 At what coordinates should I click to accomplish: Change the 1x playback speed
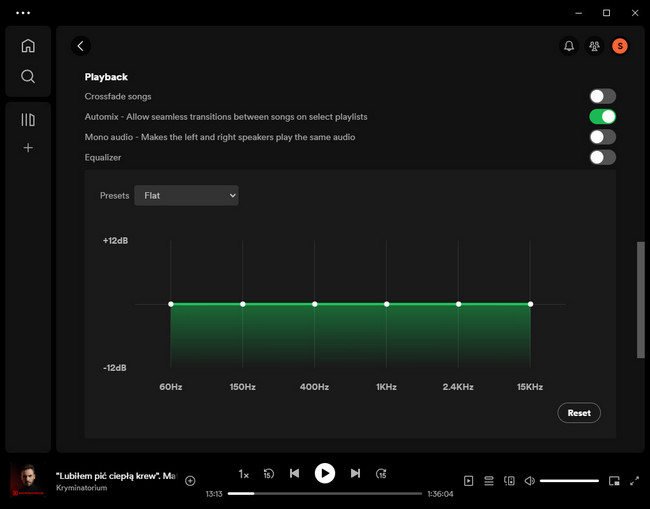coord(243,474)
